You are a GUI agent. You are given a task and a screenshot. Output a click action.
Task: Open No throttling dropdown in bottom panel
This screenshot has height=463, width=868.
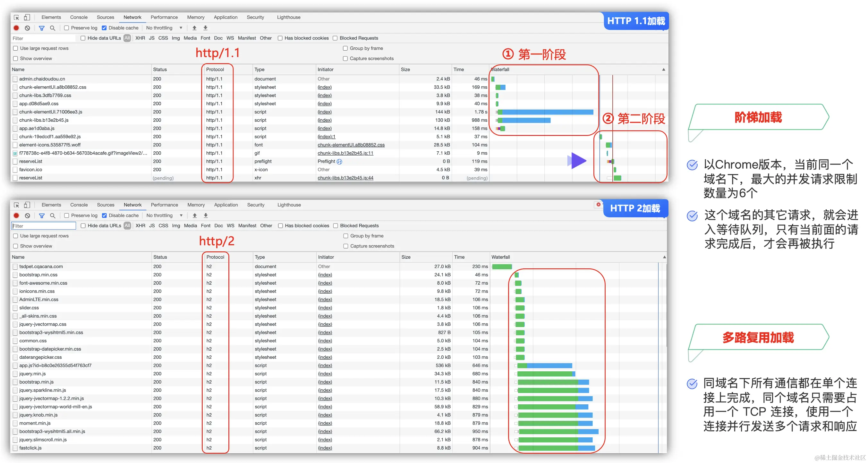(x=165, y=215)
